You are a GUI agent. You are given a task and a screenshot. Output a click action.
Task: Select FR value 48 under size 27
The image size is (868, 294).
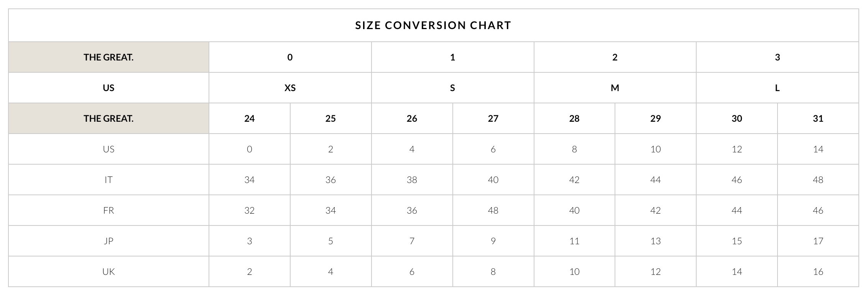pos(493,210)
